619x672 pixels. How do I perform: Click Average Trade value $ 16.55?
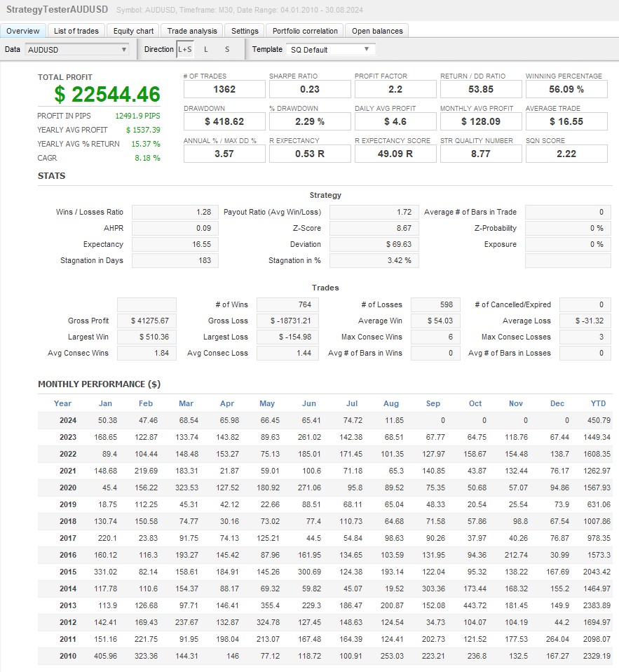coord(566,121)
